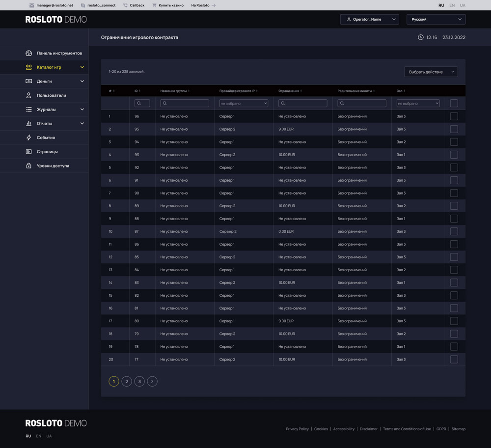Expand the Провайдер игрового IP filter dropdown
Image resolution: width=491 pixels, height=448 pixels.
tap(244, 103)
